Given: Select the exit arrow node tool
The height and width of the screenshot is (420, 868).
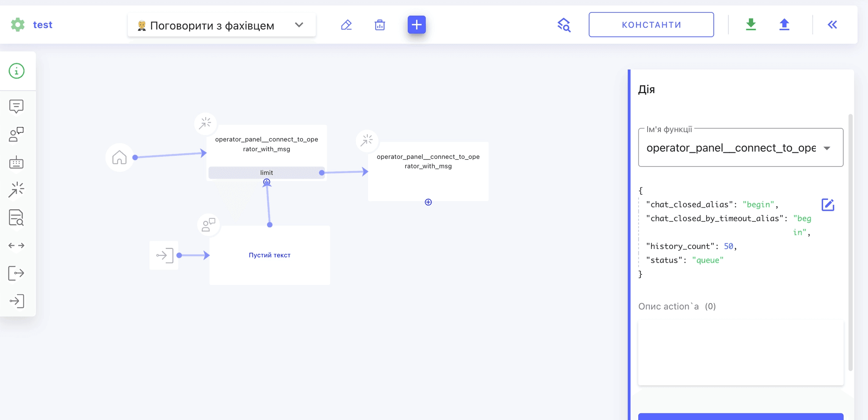Looking at the screenshot, I should (17, 273).
